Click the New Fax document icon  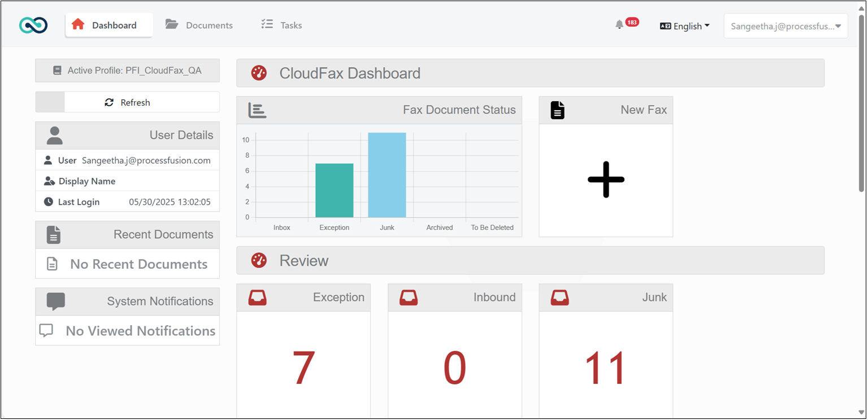tap(558, 110)
